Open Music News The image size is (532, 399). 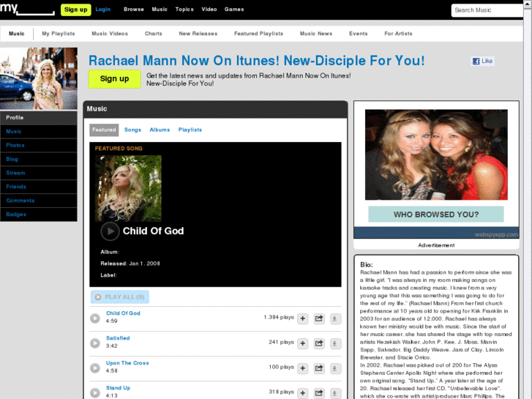click(x=316, y=34)
